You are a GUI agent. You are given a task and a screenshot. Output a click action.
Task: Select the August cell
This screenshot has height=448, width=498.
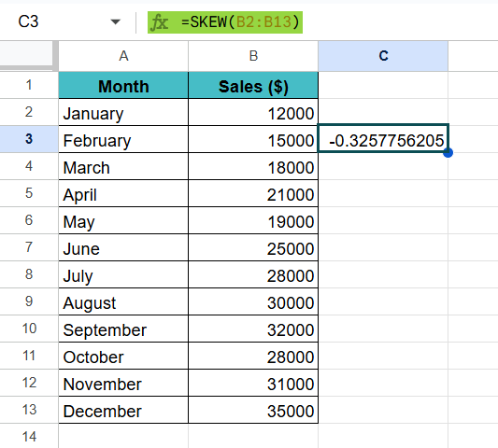point(123,301)
